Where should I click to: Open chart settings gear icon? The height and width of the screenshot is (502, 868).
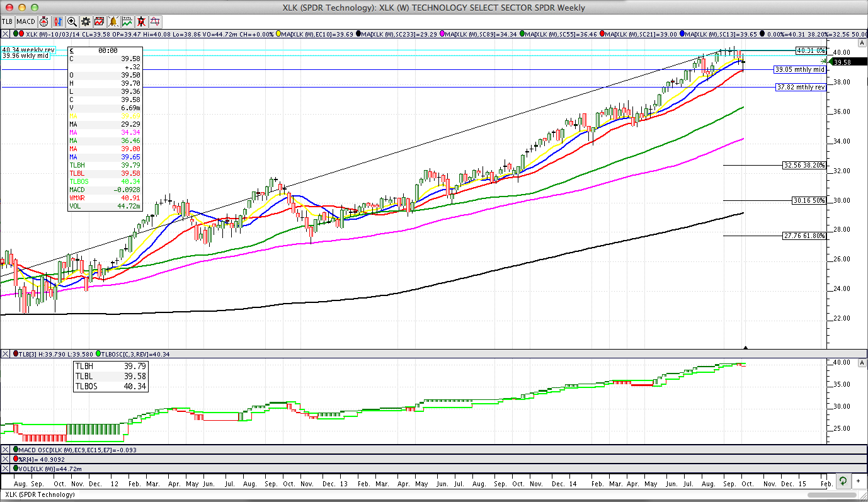point(86,21)
